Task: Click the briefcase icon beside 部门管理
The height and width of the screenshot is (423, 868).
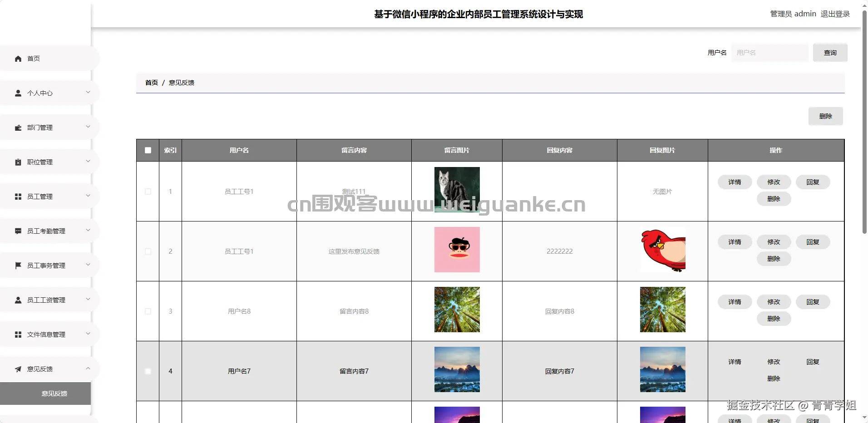Action: point(18,128)
